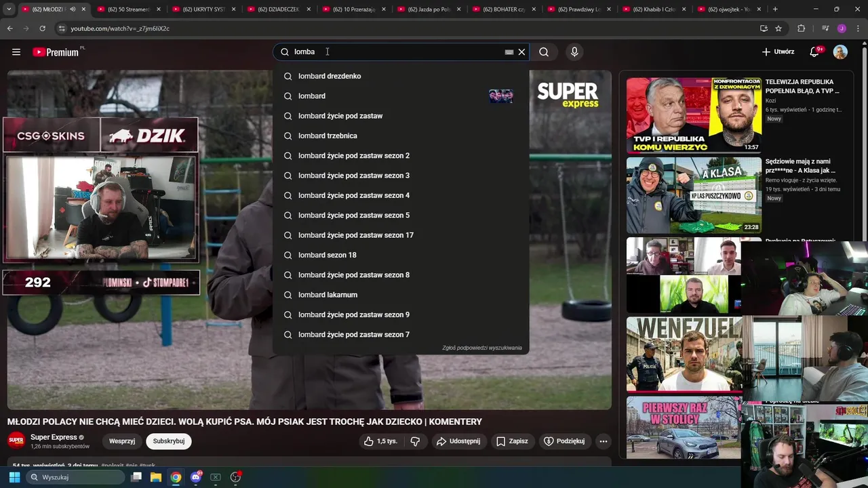
Task: Click the Podziękuj thanks button
Action: tap(564, 441)
